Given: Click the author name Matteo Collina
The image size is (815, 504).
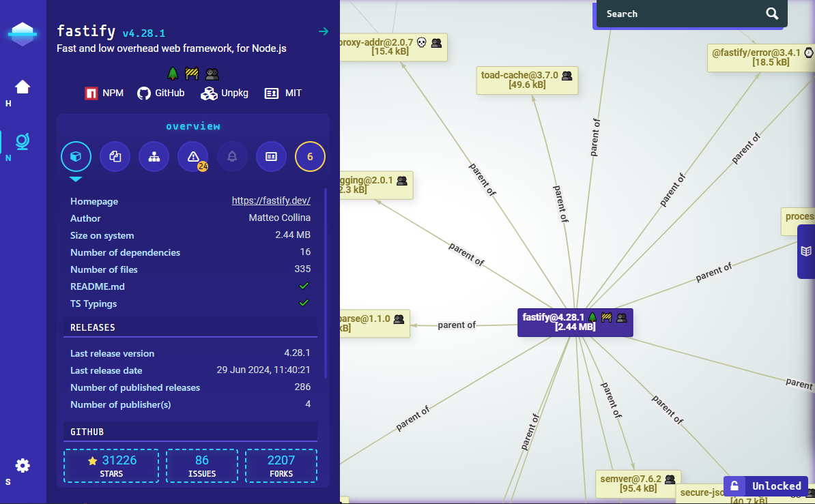Looking at the screenshot, I should (x=280, y=218).
